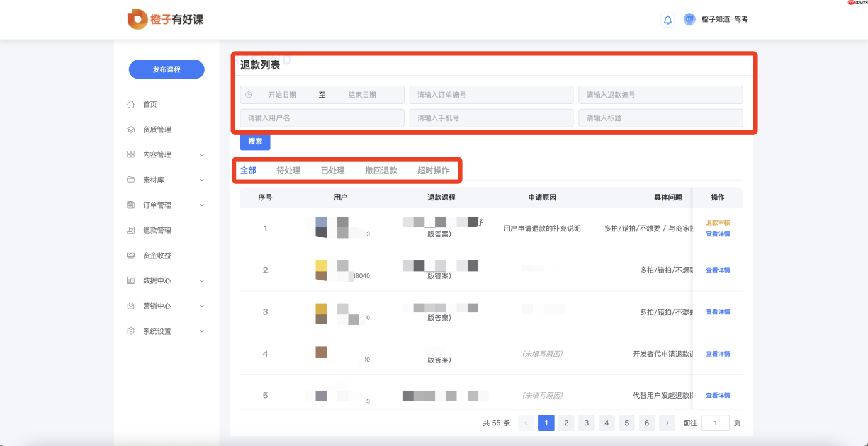Click the 素材库 folder icon
The height and width of the screenshot is (446, 868).
pos(131,180)
